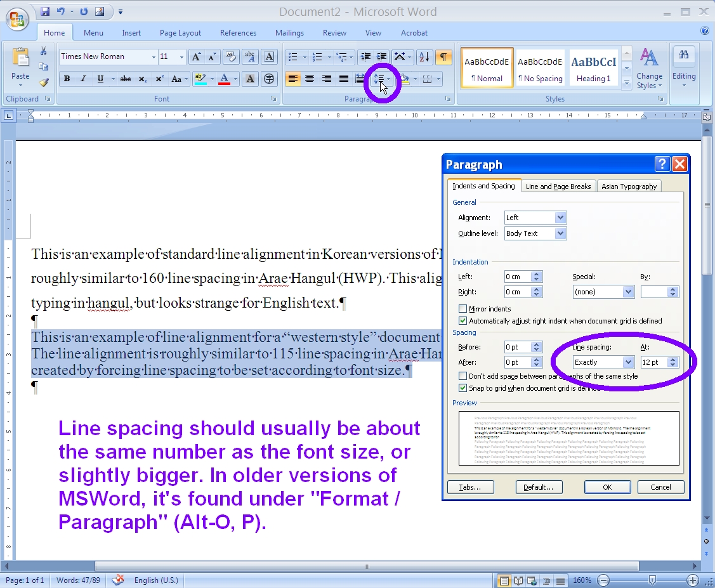Toggle the Show/Hide paragraph marks icon
This screenshot has width=715, height=588.
pyautogui.click(x=443, y=57)
